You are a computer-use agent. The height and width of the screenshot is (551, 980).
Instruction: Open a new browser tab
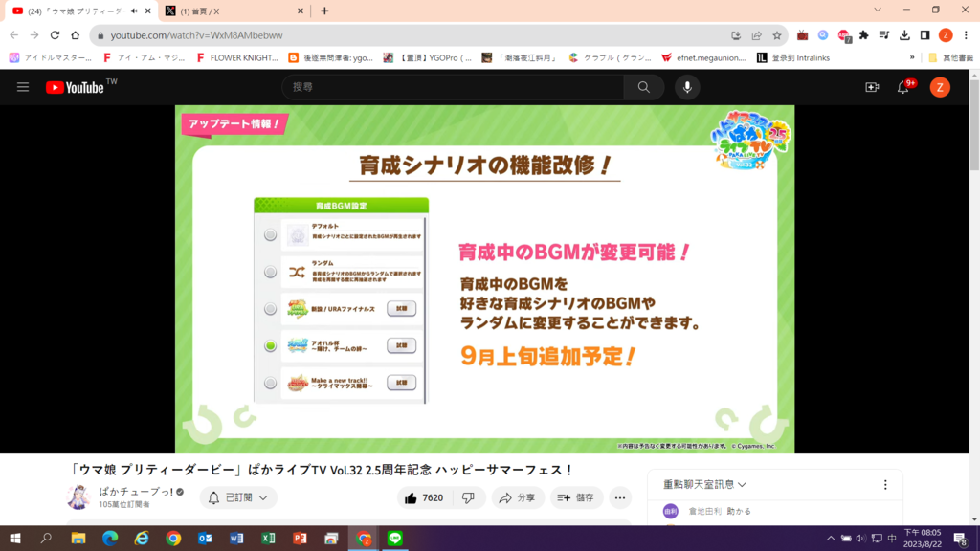(324, 11)
